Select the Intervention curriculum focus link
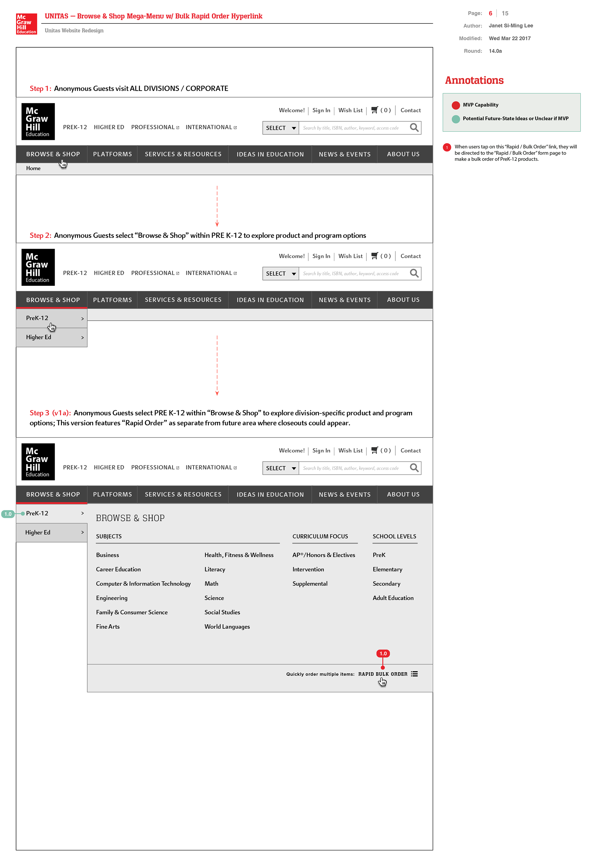Image resolution: width=594 pixels, height=868 pixels. (308, 570)
